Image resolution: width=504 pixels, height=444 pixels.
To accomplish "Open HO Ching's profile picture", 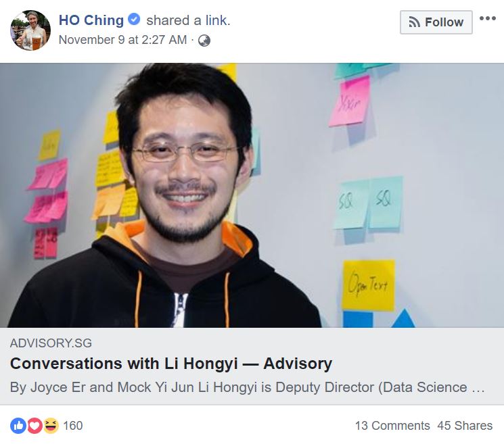I will pos(30,30).
